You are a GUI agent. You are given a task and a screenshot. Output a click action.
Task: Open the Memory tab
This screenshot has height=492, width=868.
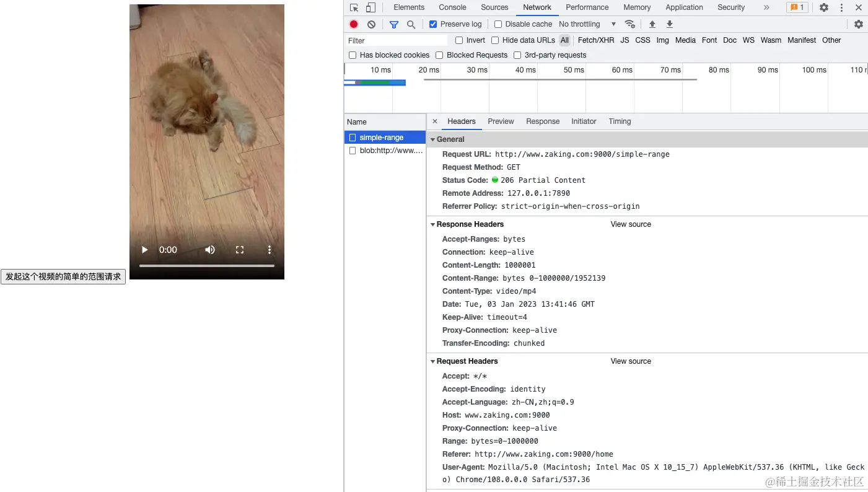[637, 7]
